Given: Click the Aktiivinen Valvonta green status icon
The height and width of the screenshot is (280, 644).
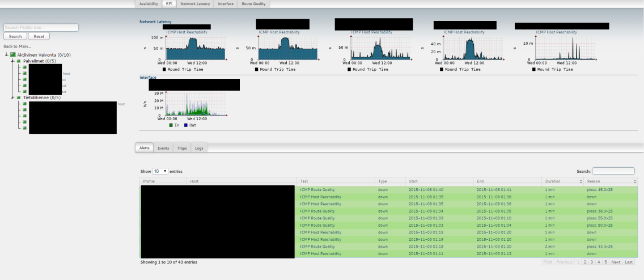Looking at the screenshot, I should tap(12, 54).
